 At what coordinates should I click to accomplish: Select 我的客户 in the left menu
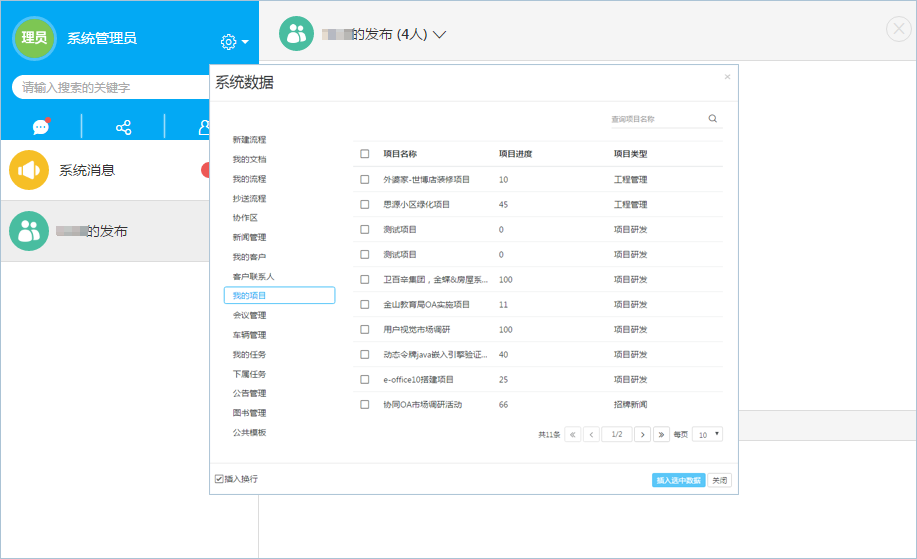click(x=249, y=257)
